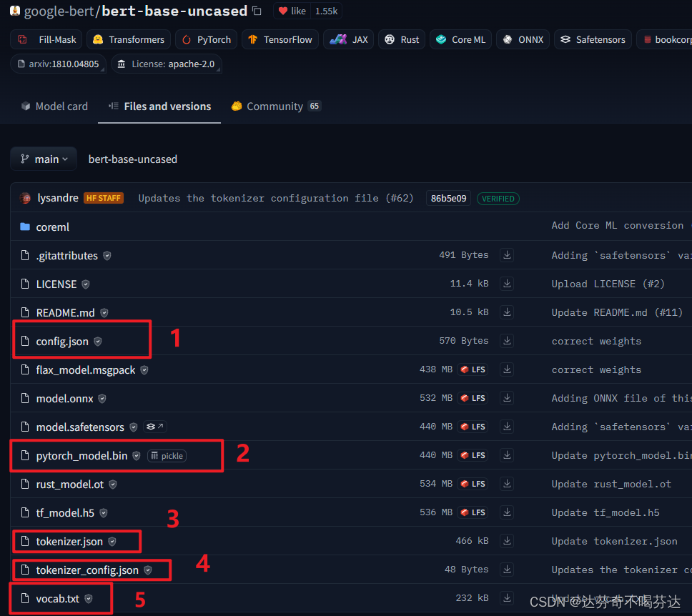Open the 'Upload LICENSE (#2)' commit message

pyautogui.click(x=608, y=284)
